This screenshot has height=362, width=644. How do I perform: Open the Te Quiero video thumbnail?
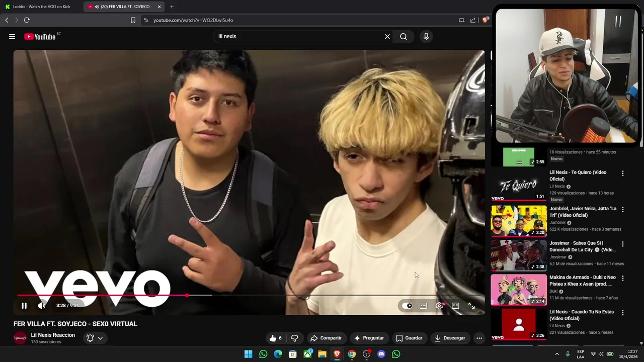[x=519, y=186]
